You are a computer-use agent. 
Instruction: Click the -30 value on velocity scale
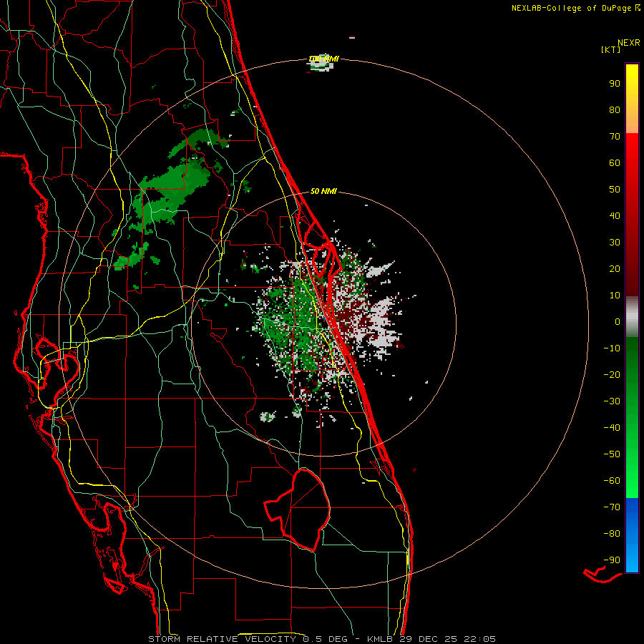(612, 401)
